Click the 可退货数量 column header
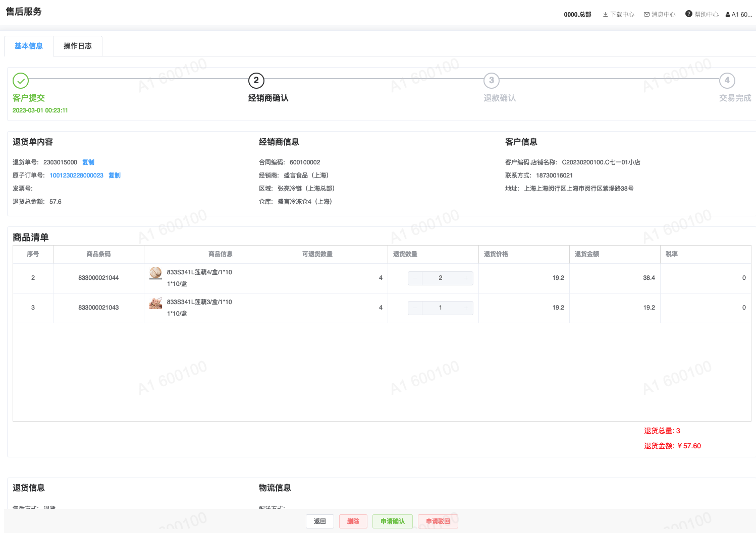Image resolution: width=756 pixels, height=533 pixels. click(342, 254)
